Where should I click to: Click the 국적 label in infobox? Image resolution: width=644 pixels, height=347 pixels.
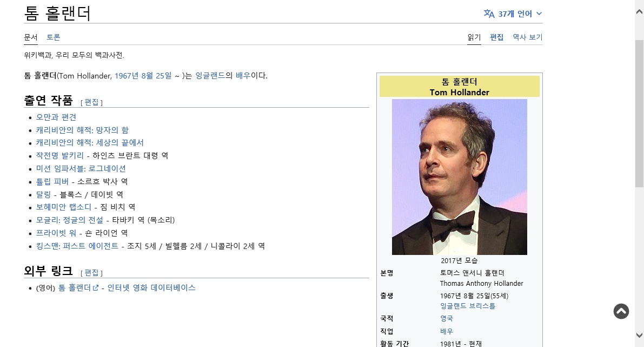coord(387,319)
